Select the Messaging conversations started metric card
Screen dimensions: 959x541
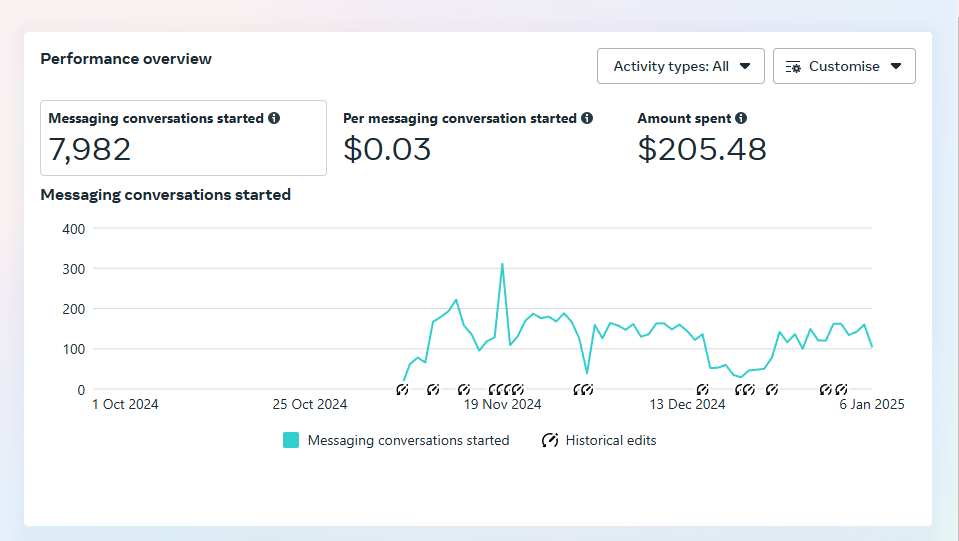[x=183, y=138]
